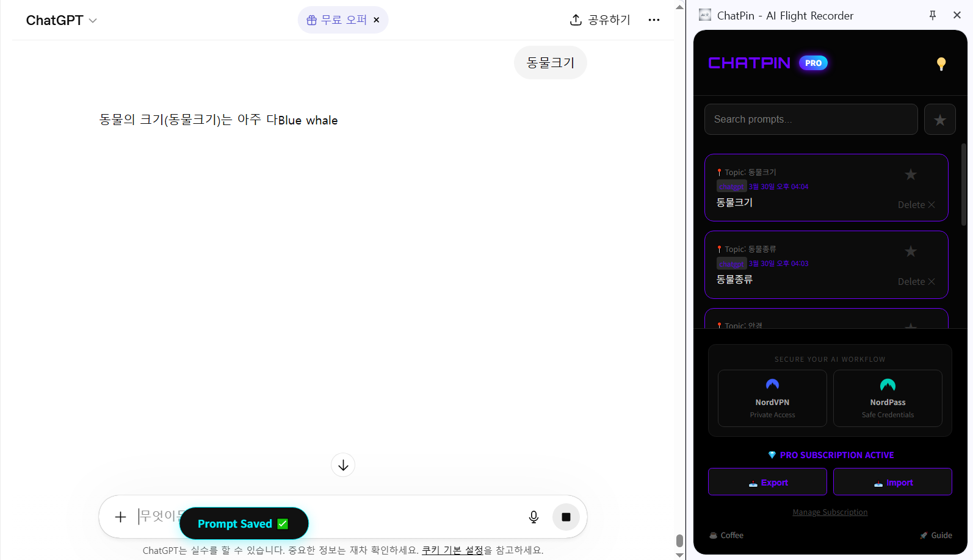Pin the ChatPin side panel
The height and width of the screenshot is (560, 973).
click(x=933, y=15)
